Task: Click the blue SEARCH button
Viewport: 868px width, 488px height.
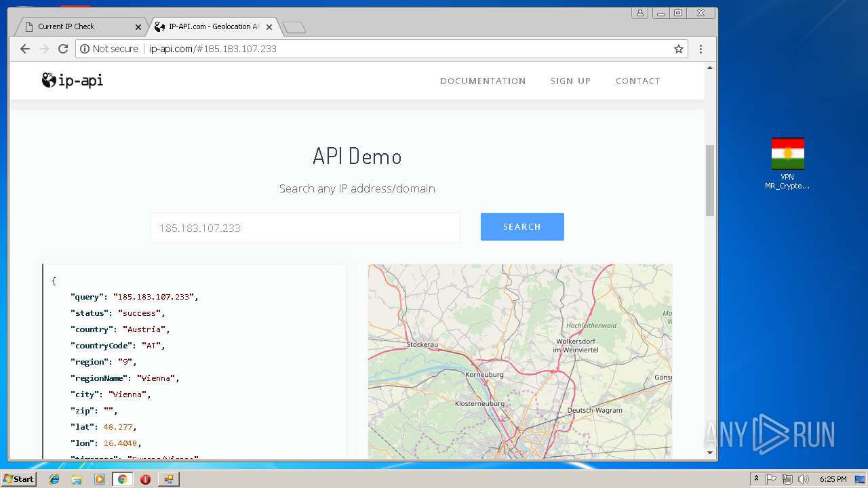Action: coord(522,226)
